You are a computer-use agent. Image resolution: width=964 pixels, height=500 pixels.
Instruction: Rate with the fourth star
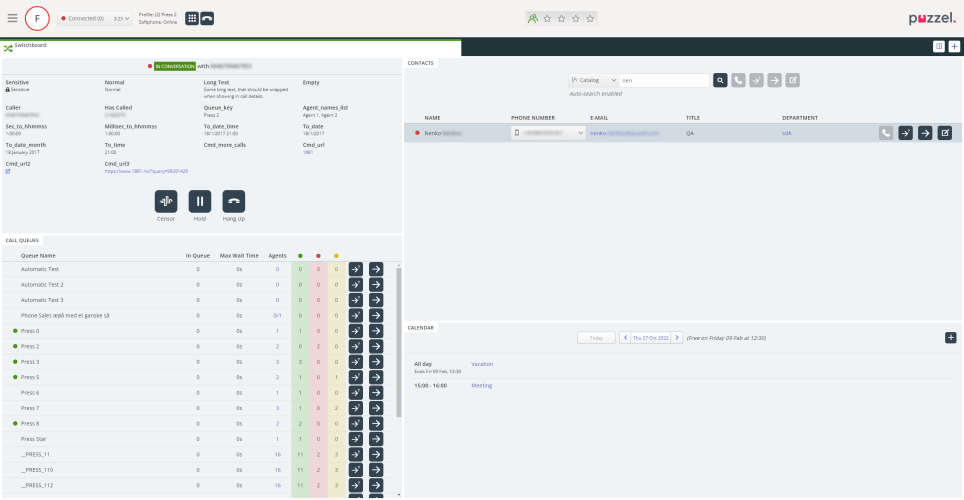click(576, 18)
